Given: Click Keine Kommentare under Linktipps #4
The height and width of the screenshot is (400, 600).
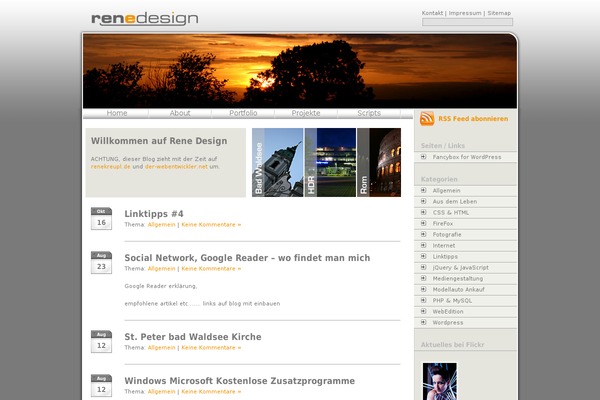Looking at the screenshot, I should click(x=211, y=225).
